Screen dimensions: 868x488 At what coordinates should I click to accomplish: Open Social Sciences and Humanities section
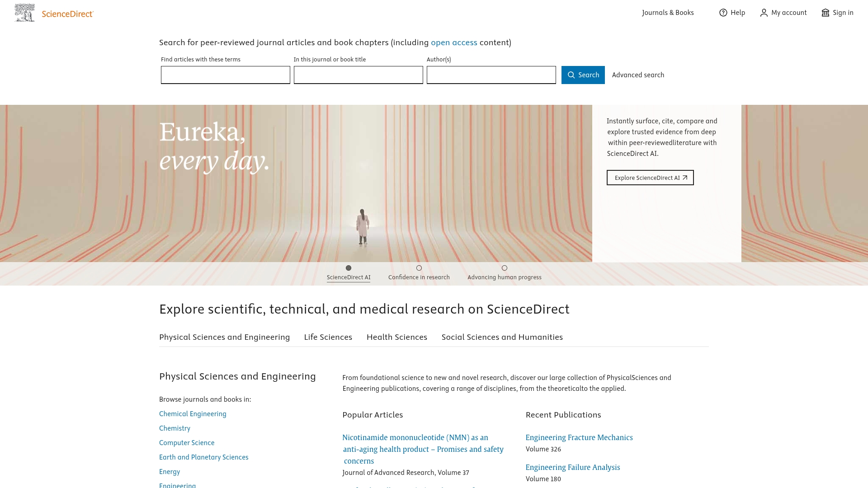tap(502, 337)
